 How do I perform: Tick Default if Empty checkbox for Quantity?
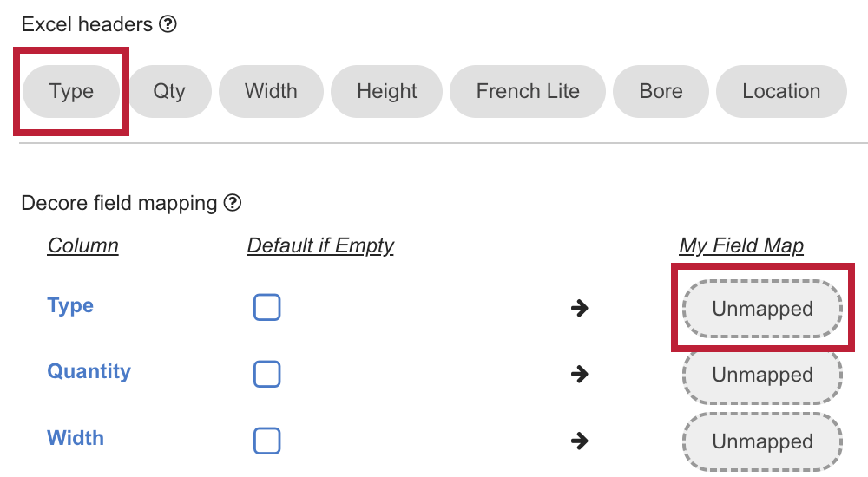[266, 374]
